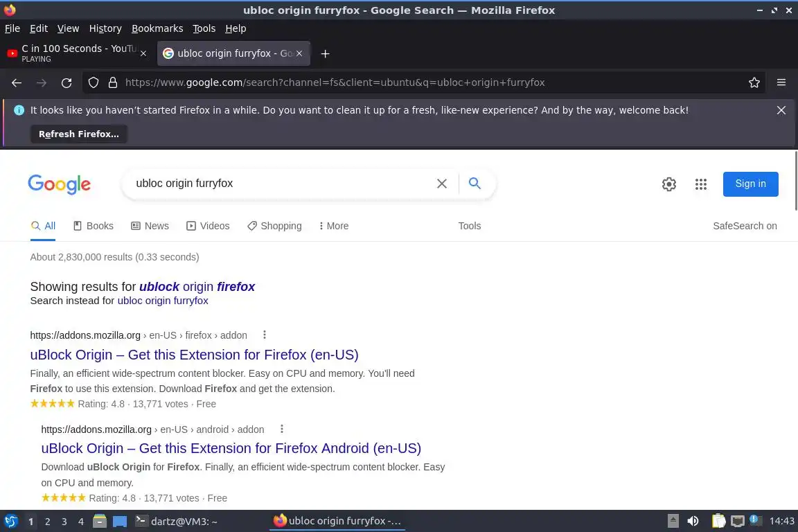Expand Google search Tools options
The height and width of the screenshot is (532, 798).
tap(469, 226)
